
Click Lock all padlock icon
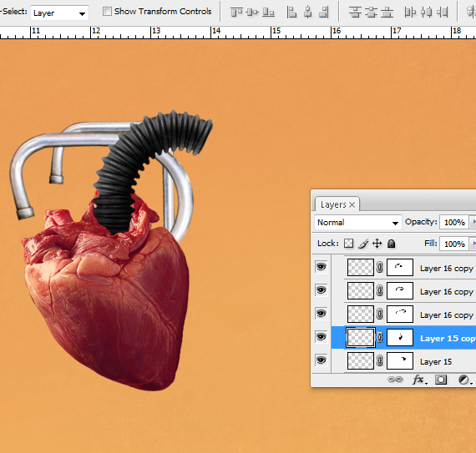(x=392, y=244)
